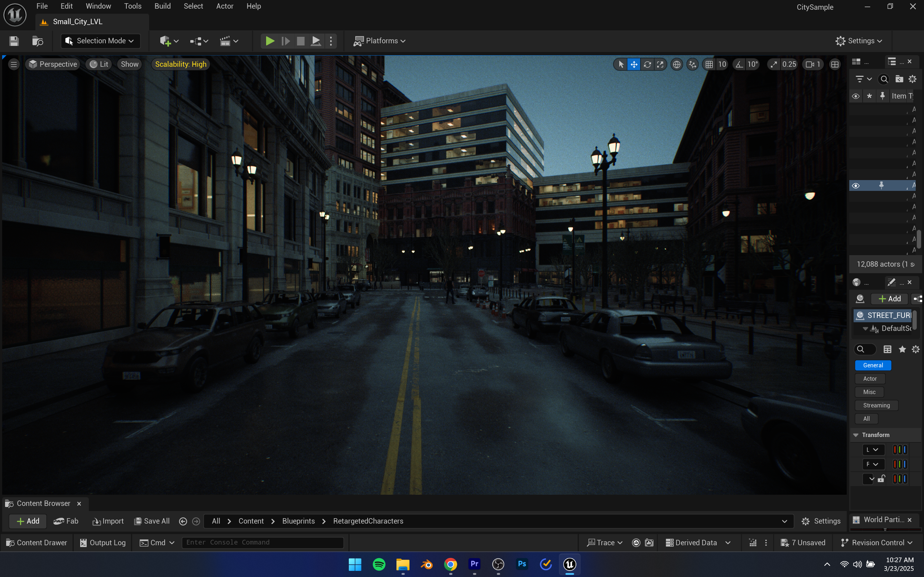Toggle visibility eye of selected outliner row
Image resolution: width=924 pixels, height=577 pixels.
click(x=856, y=185)
